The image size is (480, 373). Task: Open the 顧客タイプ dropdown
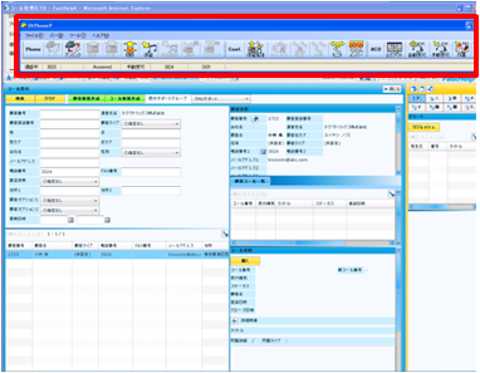coord(151,124)
